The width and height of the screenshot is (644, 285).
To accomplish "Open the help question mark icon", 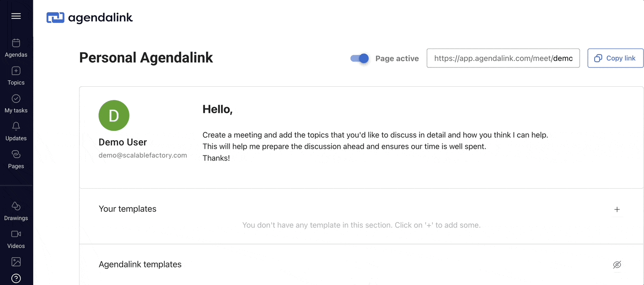I will click(x=16, y=278).
